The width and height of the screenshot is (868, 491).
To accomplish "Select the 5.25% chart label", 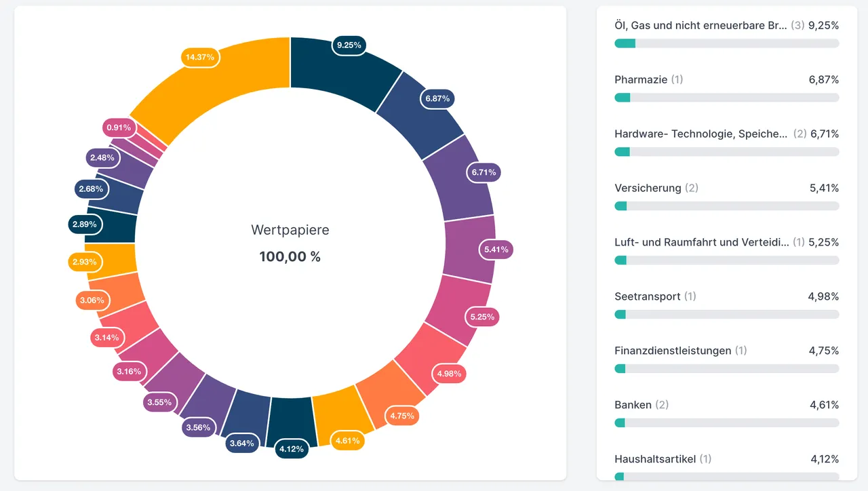I will [x=482, y=317].
